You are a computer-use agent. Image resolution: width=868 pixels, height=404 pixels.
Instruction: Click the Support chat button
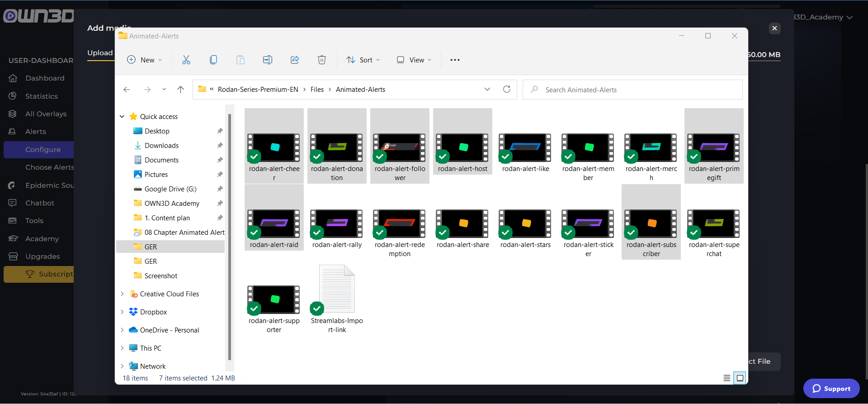(831, 388)
